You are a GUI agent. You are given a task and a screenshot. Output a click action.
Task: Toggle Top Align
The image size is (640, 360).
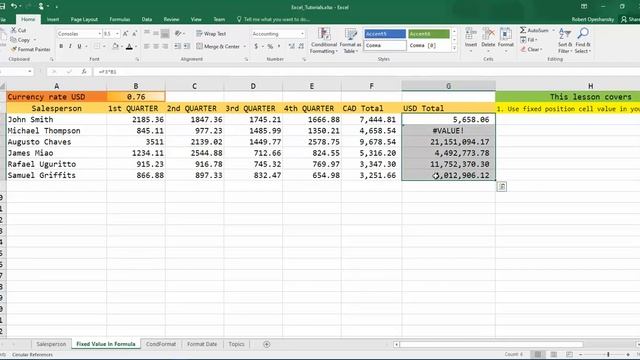[x=147, y=33]
